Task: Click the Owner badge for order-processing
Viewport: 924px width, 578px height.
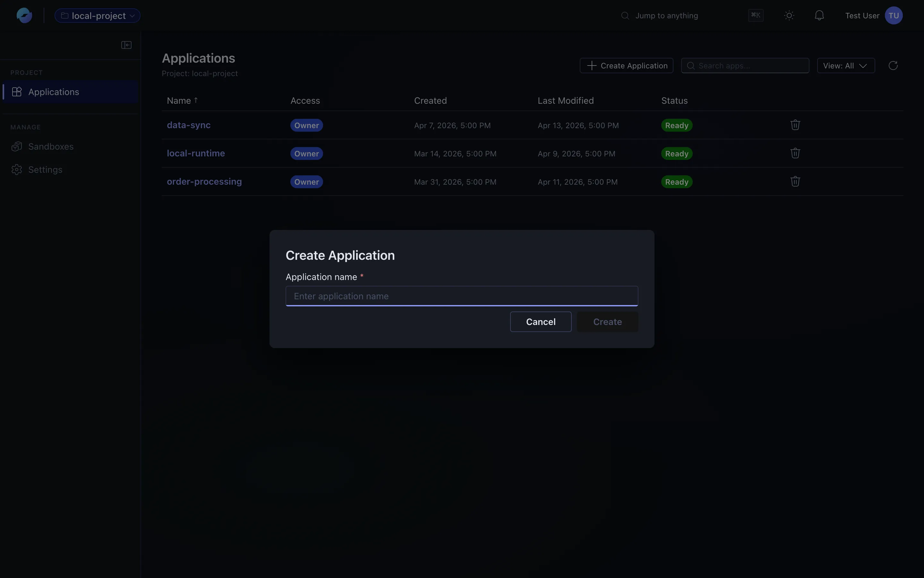Action: [307, 182]
